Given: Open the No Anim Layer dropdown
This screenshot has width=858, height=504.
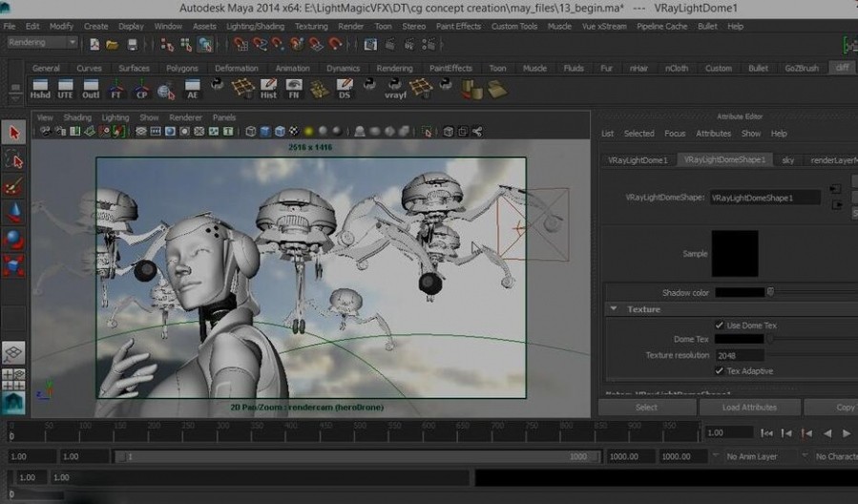Looking at the screenshot, I should (x=751, y=456).
